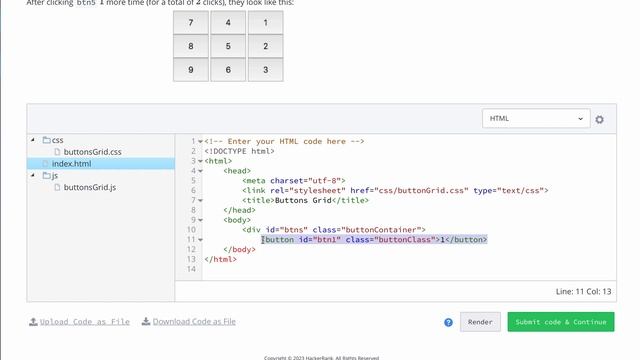Click the link rel stylesheet code line
Image resolution: width=640 pixels, height=360 pixels.
[395, 191]
